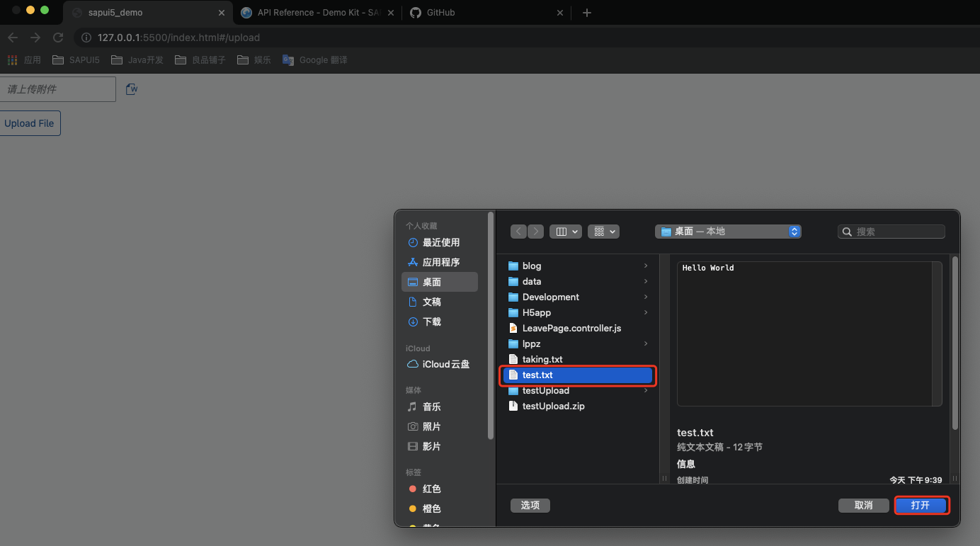Click the Upload File button
This screenshot has height=546, width=980.
pos(30,123)
